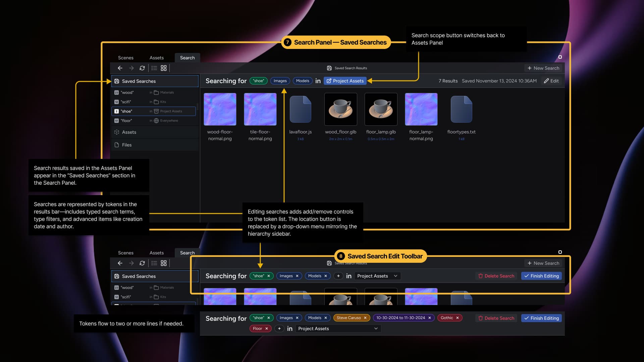Click the Delete Search trash icon
This screenshot has width=644, height=362.
click(x=481, y=276)
